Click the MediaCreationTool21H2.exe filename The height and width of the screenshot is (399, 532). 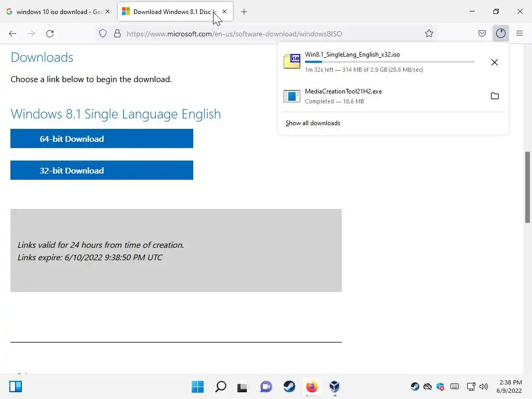[343, 91]
